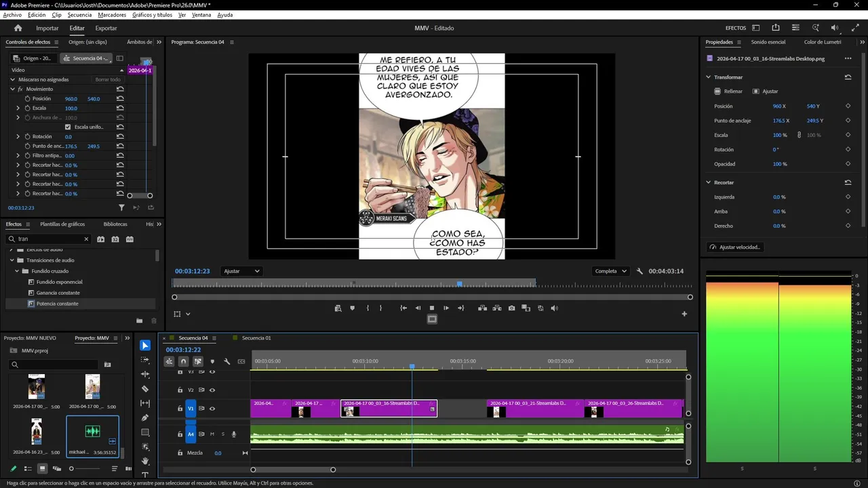
Task: Select the Pen tool
Action: click(x=145, y=418)
